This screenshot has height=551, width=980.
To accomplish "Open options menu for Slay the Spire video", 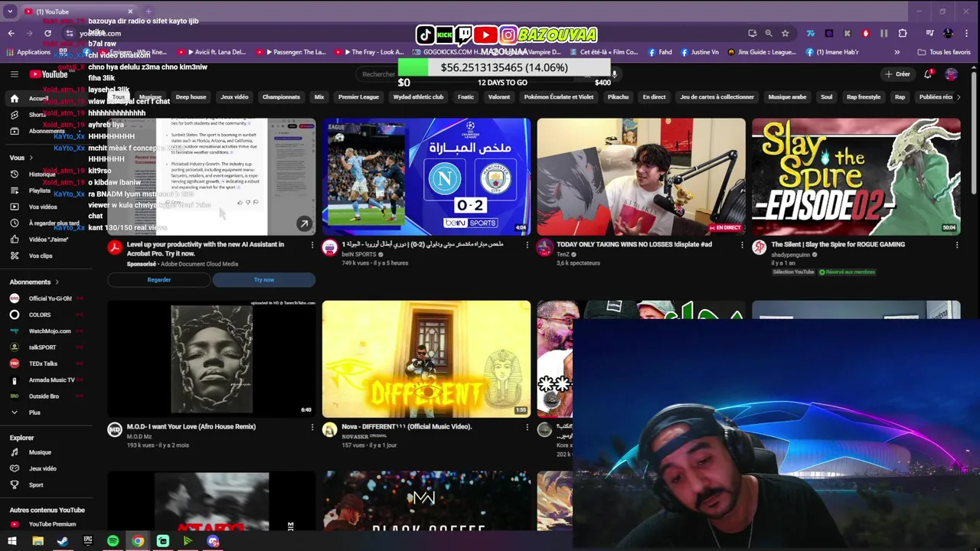I will (956, 245).
